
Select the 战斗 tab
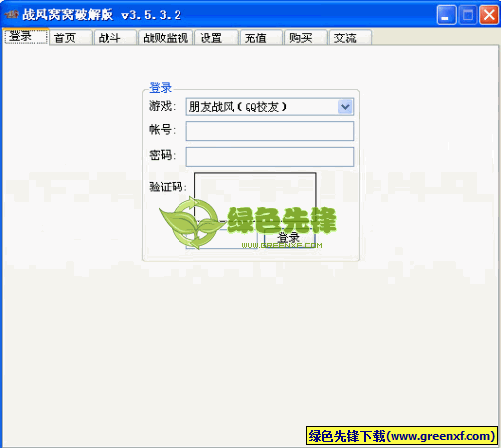click(115, 37)
